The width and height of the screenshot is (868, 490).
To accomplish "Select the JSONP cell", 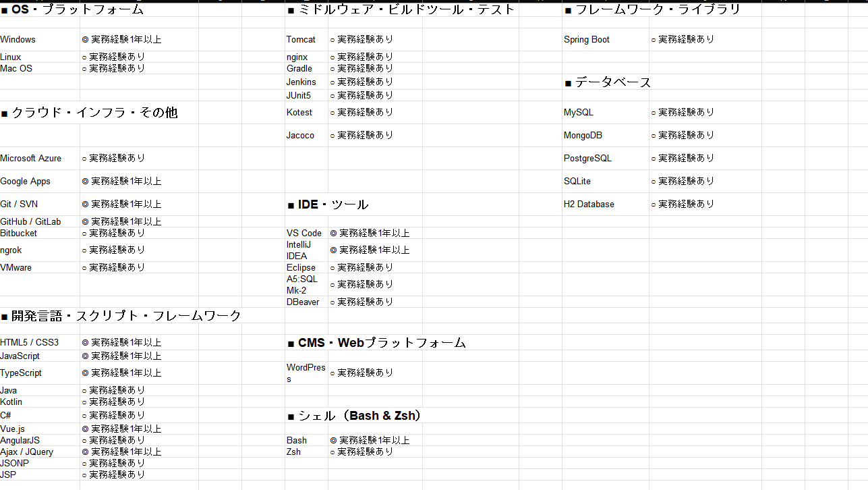I will (x=40, y=463).
